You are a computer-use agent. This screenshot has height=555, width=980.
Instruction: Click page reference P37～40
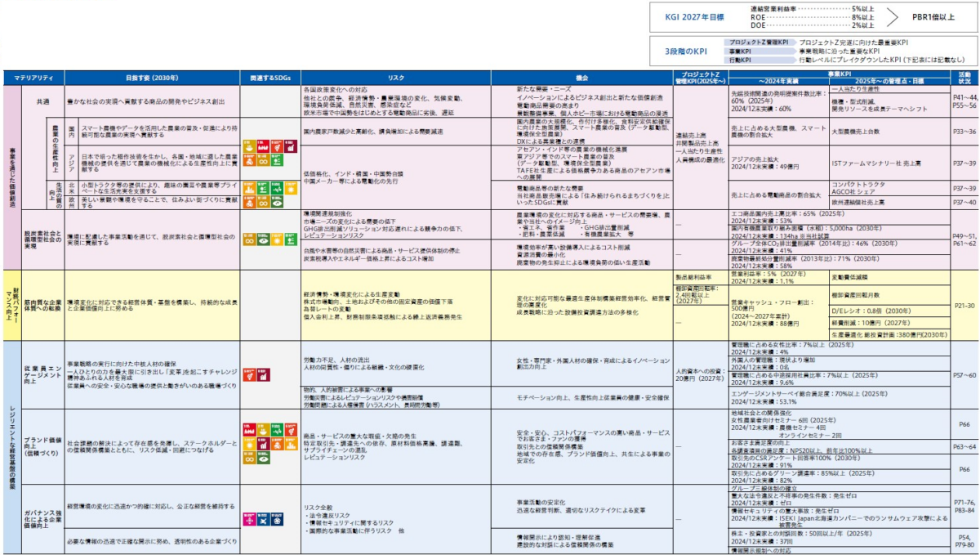964,202
